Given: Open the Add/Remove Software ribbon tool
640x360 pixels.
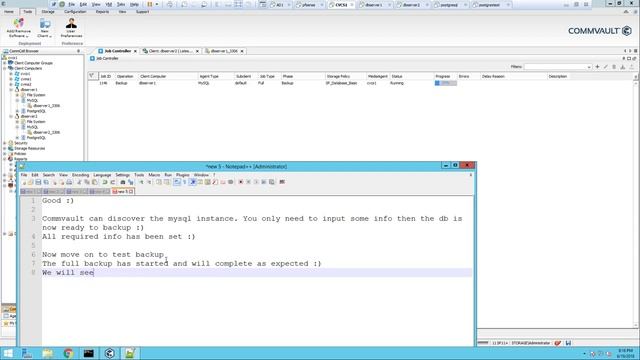Looking at the screenshot, I should [x=18, y=28].
